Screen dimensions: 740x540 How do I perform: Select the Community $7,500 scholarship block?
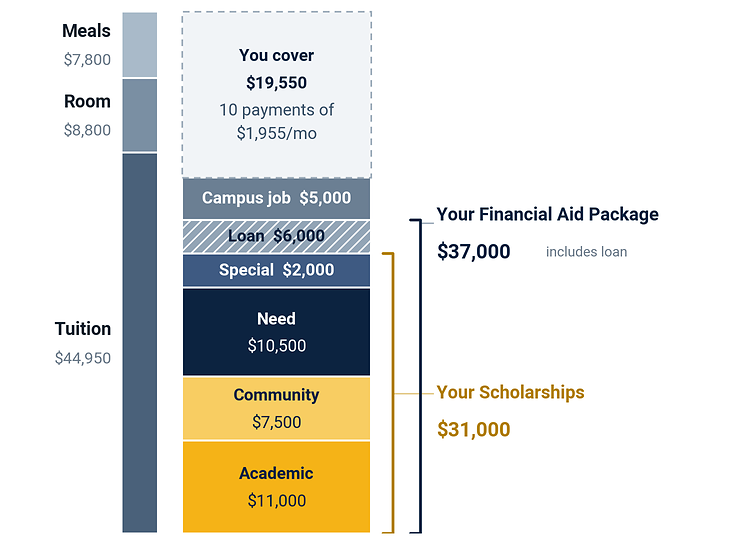pos(276,408)
